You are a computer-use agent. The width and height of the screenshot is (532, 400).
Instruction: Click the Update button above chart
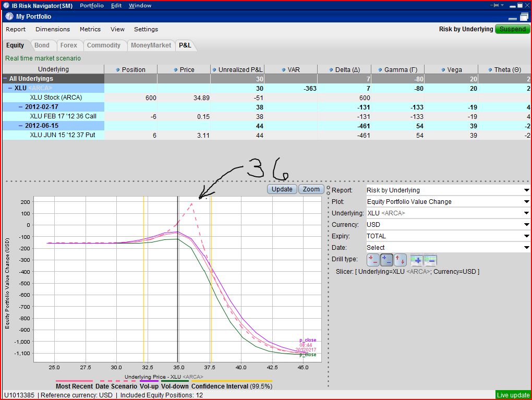coord(282,189)
